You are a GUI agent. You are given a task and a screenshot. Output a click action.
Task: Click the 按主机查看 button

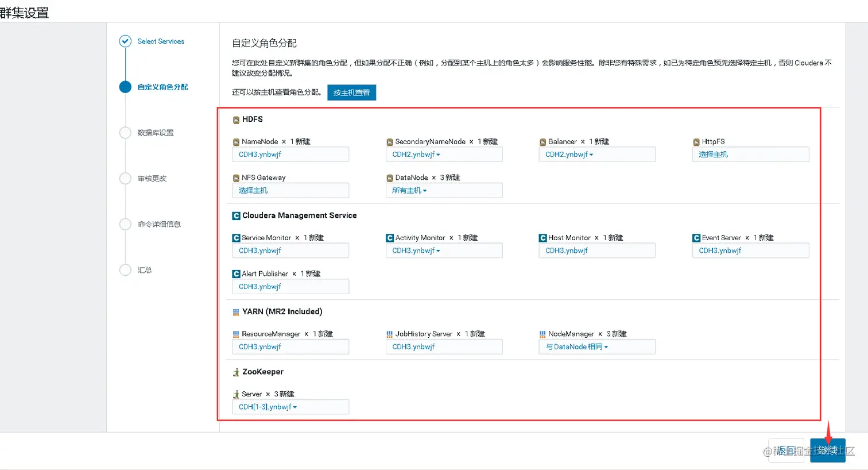[352, 93]
